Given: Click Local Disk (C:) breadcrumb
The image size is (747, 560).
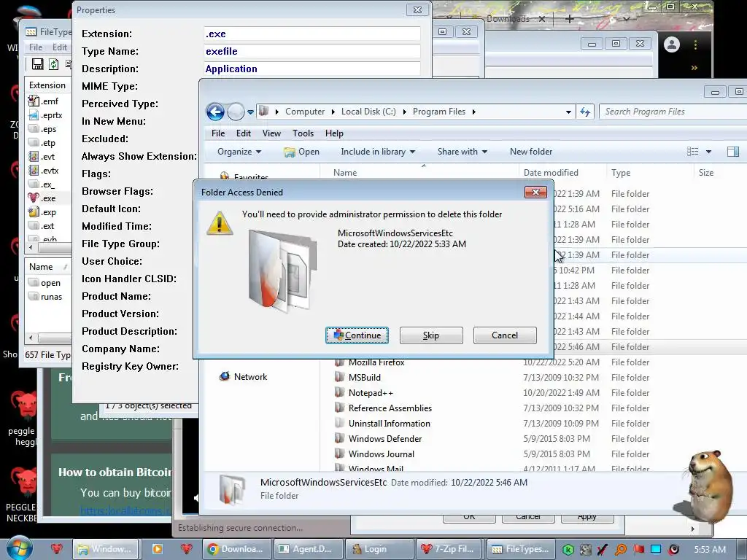Looking at the screenshot, I should pyautogui.click(x=368, y=112).
